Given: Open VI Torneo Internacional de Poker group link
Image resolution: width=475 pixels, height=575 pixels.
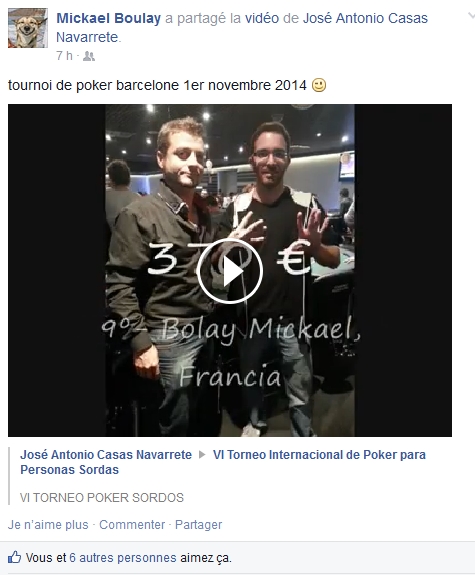Looking at the screenshot, I should pyautogui.click(x=223, y=462).
